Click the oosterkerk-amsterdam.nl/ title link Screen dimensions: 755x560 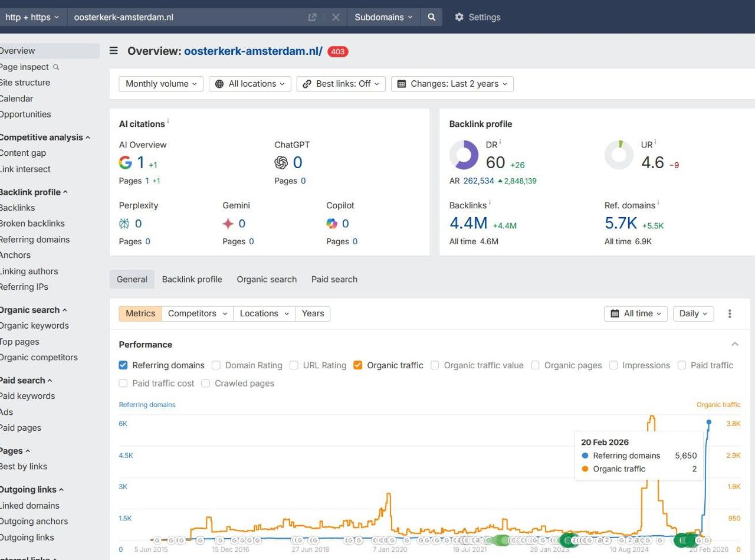(253, 51)
